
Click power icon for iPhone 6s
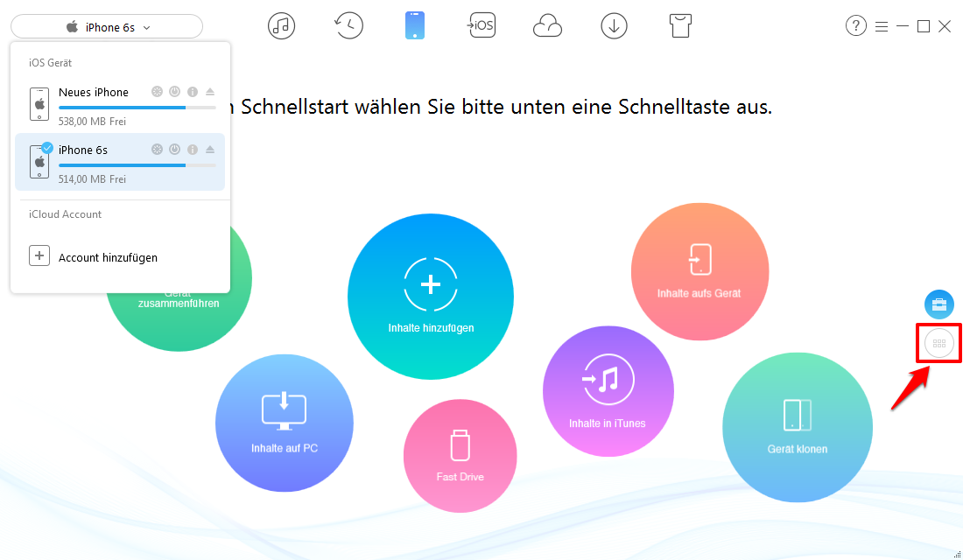pos(175,150)
